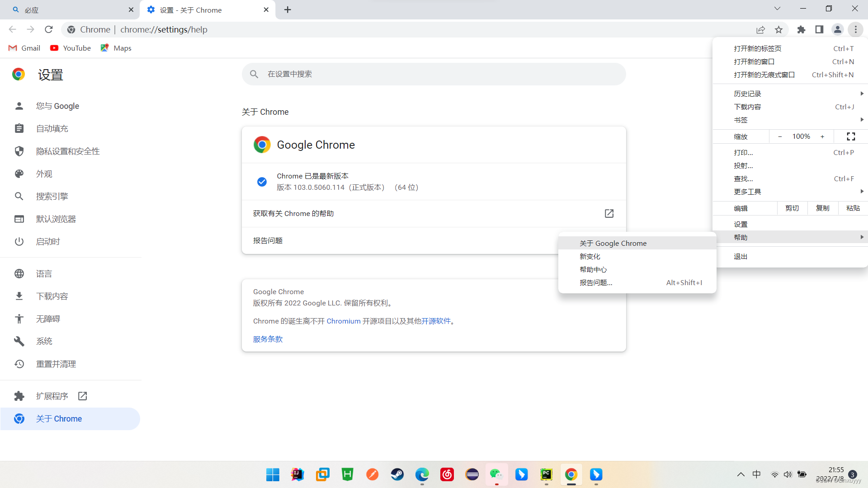Open the Maps bookmark
Image resolution: width=868 pixels, height=488 pixels.
[x=116, y=48]
